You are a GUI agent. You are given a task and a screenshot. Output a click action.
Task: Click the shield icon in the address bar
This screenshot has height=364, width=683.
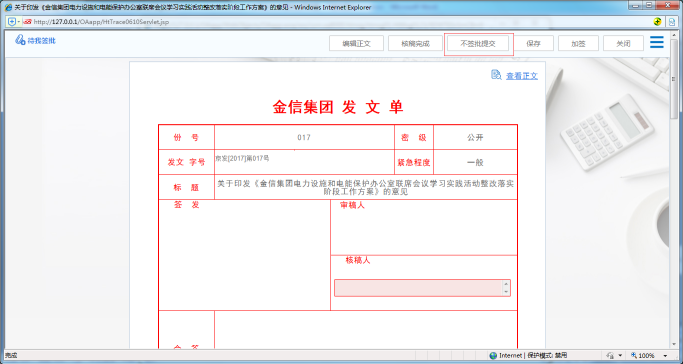pos(12,22)
